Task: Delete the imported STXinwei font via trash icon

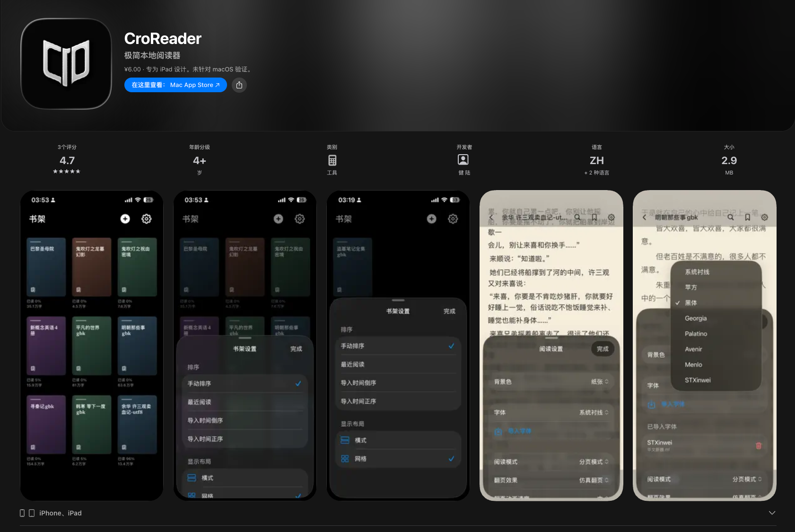Action: click(759, 445)
